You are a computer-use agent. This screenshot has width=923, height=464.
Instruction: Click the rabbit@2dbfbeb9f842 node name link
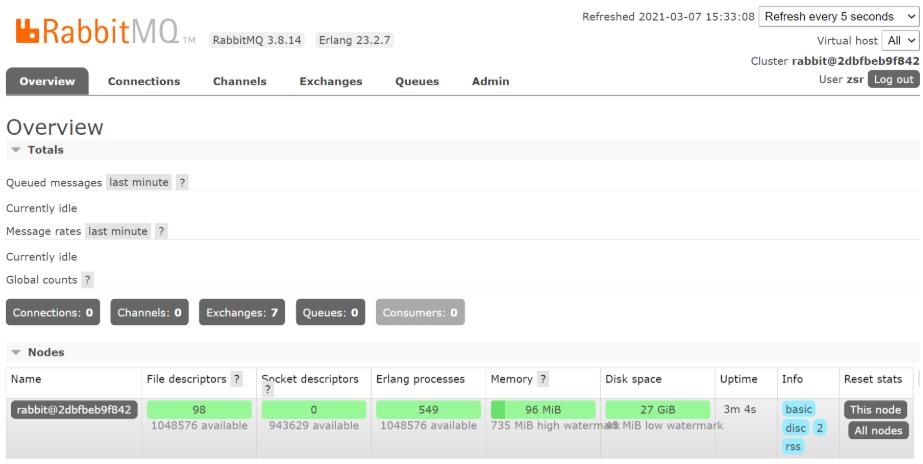[73, 410]
